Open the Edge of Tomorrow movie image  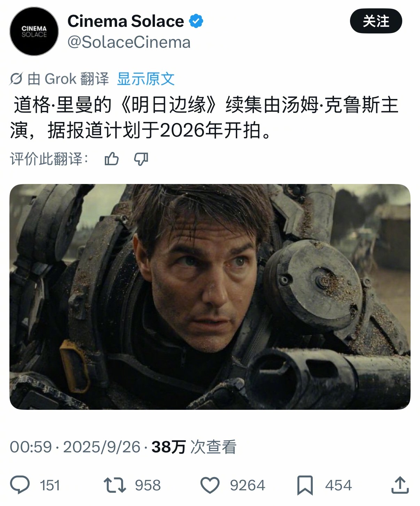click(x=210, y=297)
